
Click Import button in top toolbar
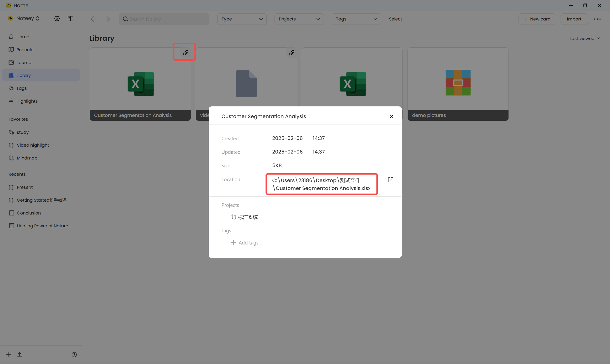coord(574,19)
